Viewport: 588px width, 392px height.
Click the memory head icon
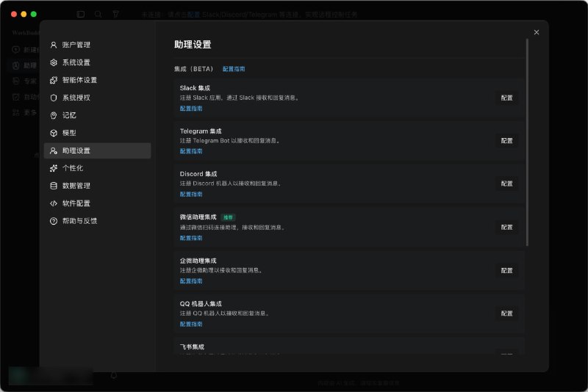tap(54, 115)
